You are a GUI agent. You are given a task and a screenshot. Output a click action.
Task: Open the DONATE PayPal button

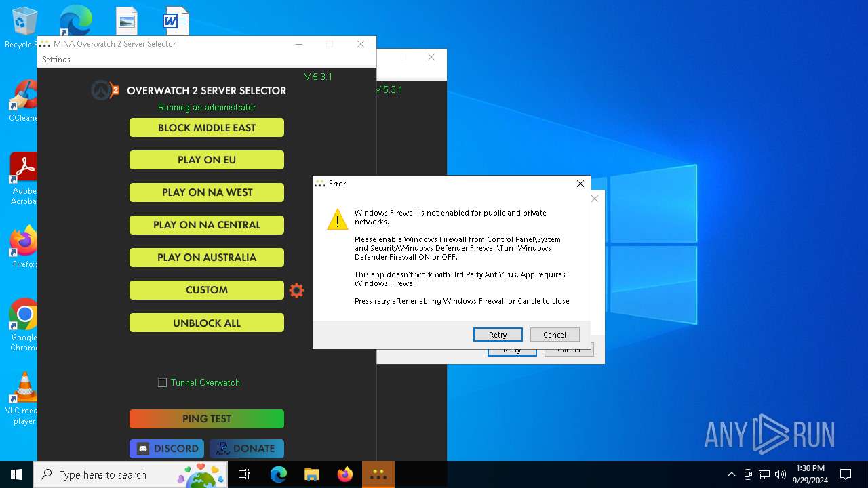[x=247, y=449]
